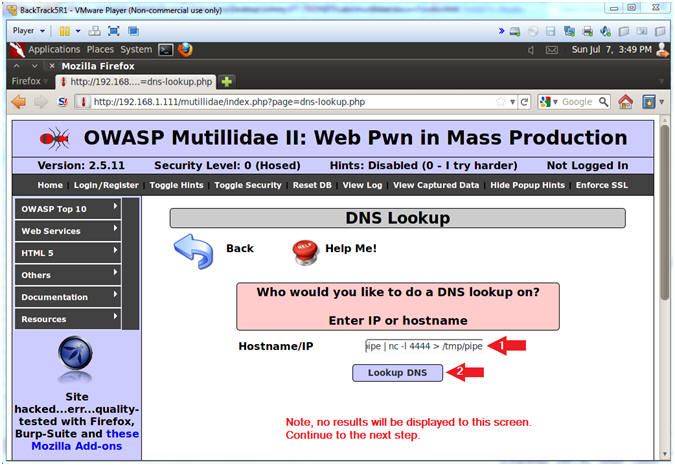Screen dimensions: 675x466
Task: Open the Places menu
Action: (100, 49)
